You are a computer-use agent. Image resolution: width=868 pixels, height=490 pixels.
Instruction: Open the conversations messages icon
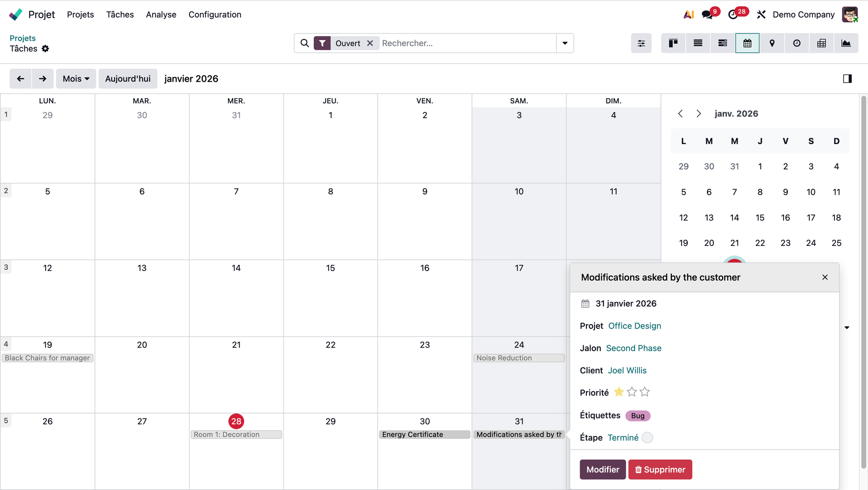(708, 14)
